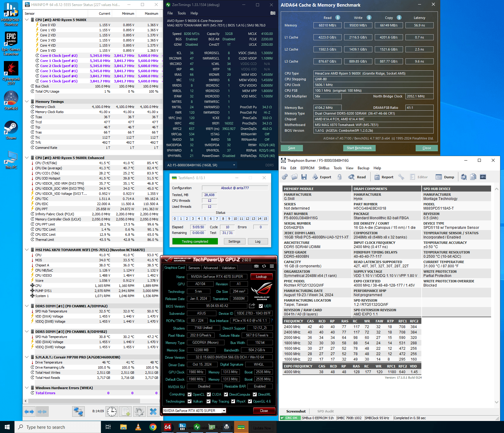The height and width of the screenshot is (433, 504).
Task: Toggle Ray Tracing checkbox in GPU-Z
Action: (x=209, y=401)
